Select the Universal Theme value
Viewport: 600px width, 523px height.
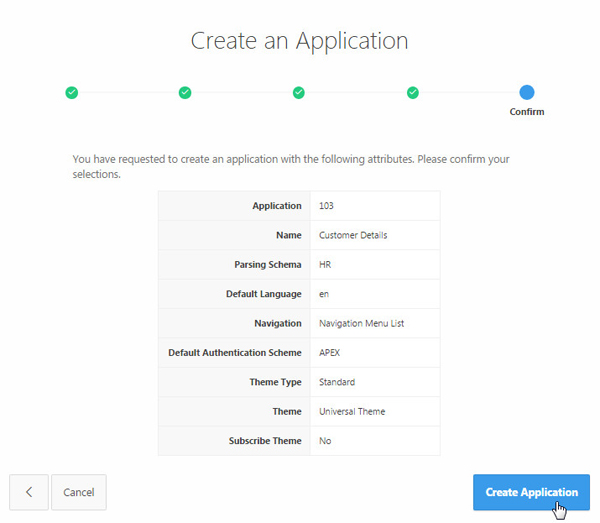click(352, 411)
